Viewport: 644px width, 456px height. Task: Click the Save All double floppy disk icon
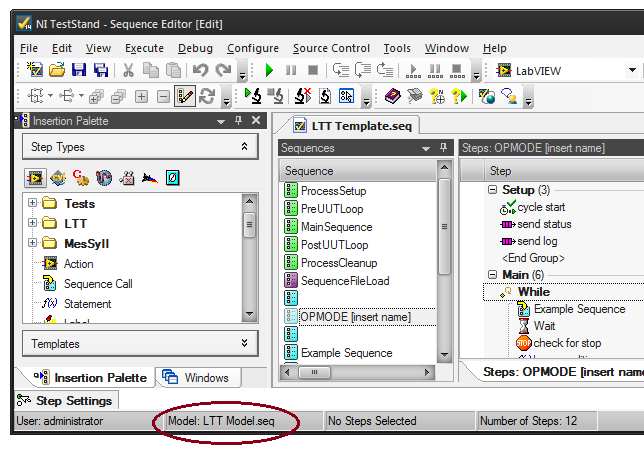(x=101, y=70)
